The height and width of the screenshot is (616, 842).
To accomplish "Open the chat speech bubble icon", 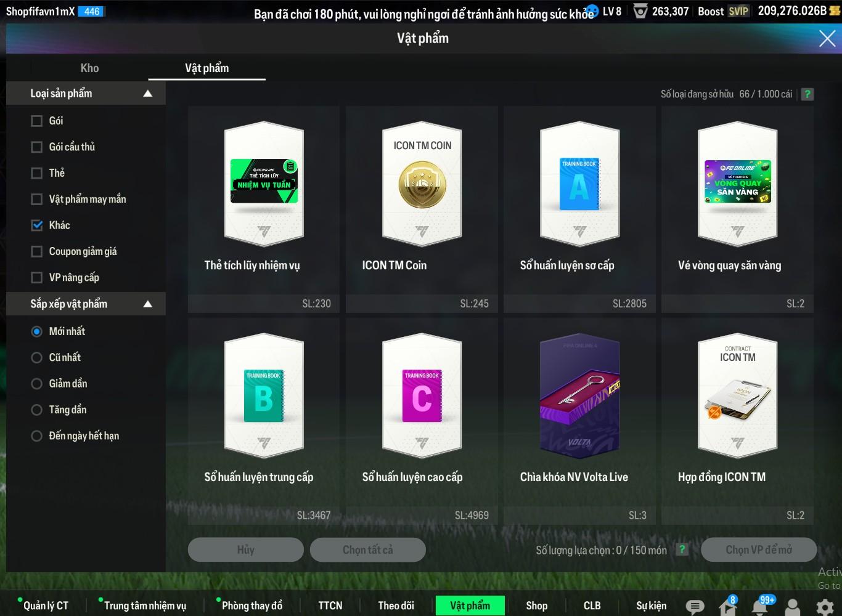I will pos(695,607).
